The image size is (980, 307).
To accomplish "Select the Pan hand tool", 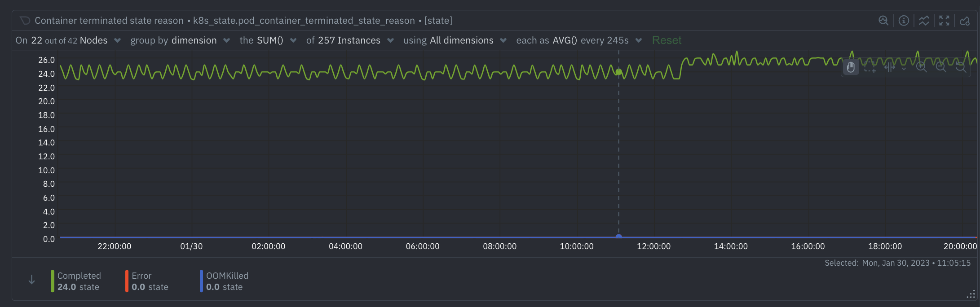I will point(851,67).
